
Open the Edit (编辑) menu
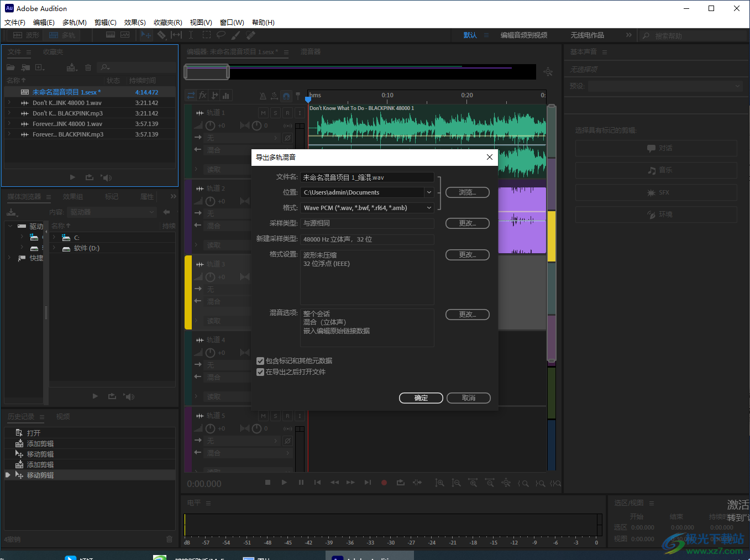44,23
